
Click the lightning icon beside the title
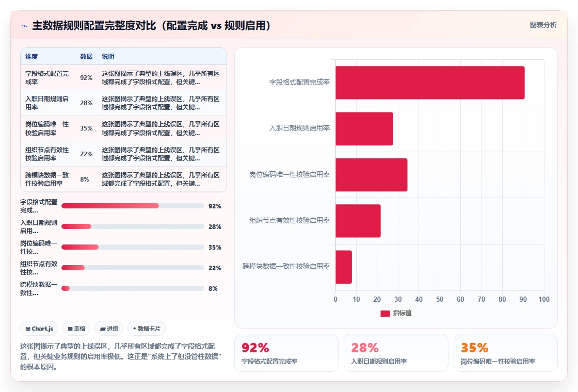(25, 26)
